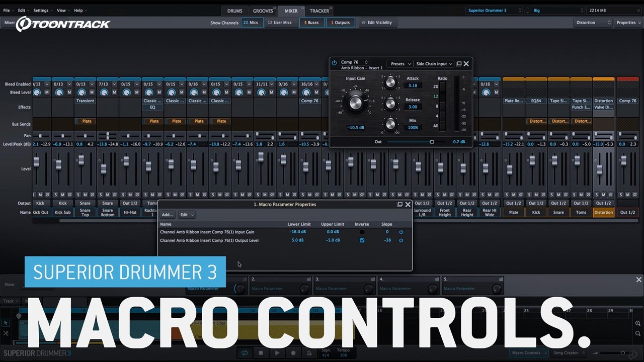Invert phase on the Kick Sub channel
This screenshot has height=362, width=644.
point(69,195)
